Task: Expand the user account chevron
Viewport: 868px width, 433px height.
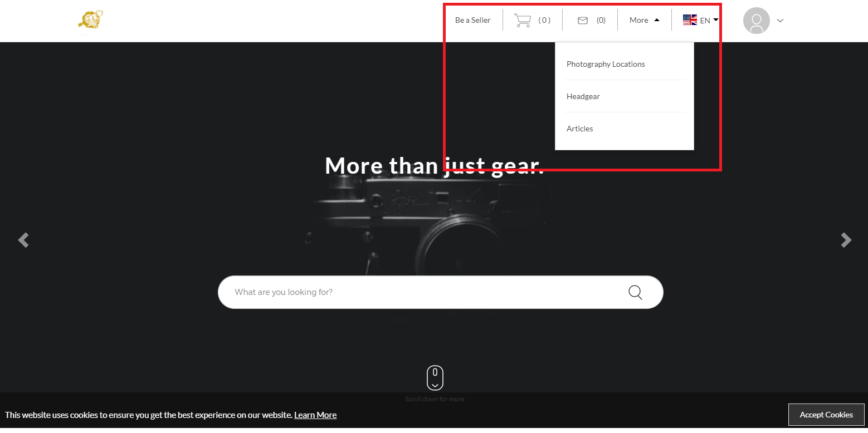Action: (x=780, y=21)
